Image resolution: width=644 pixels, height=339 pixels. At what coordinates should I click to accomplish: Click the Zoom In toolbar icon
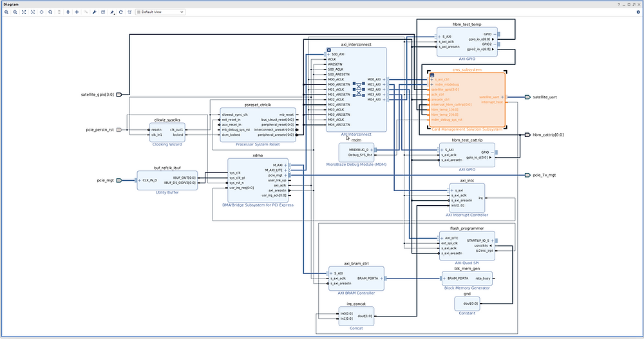[x=6, y=12]
